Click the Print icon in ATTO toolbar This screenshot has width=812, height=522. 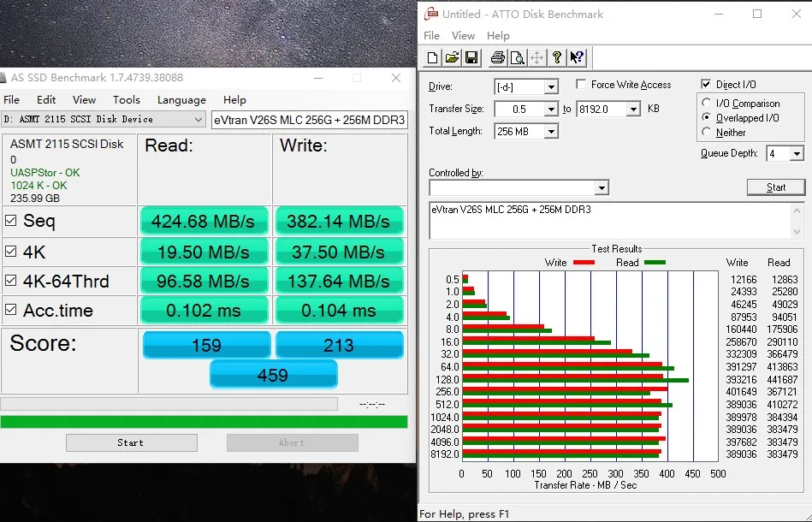click(x=498, y=57)
